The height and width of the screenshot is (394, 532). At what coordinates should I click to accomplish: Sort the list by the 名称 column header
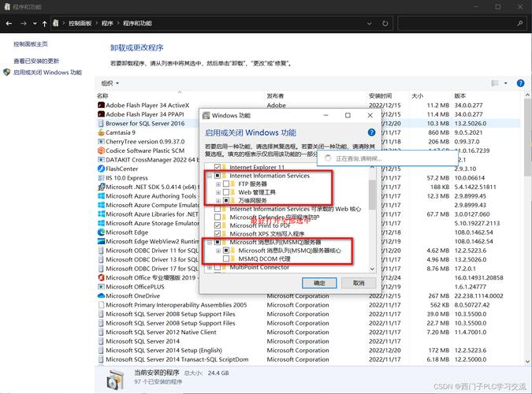(x=102, y=96)
